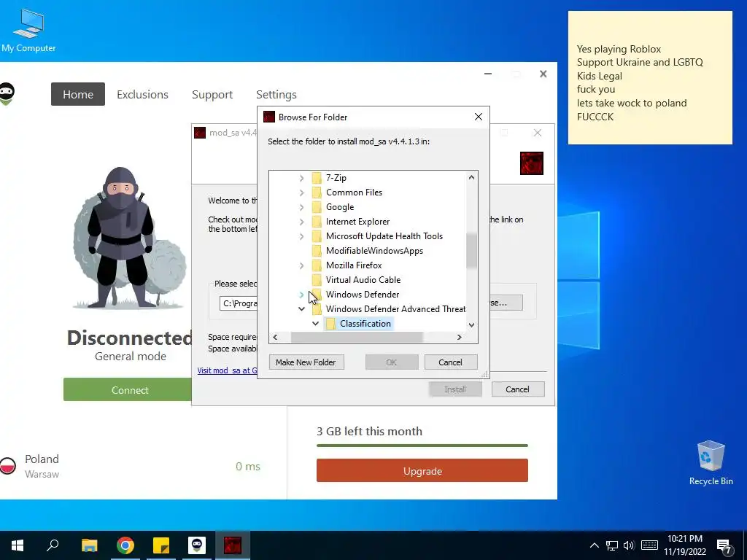Expand the Internet Explorer node
This screenshot has width=747, height=560.
[x=301, y=222]
